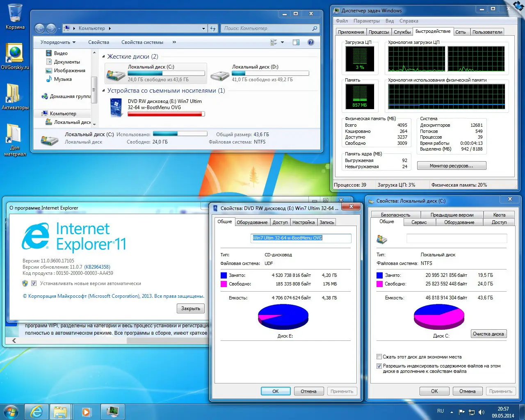The height and width of the screenshot is (420, 525).
Task: Click the Explorer search box
Action: point(270,28)
